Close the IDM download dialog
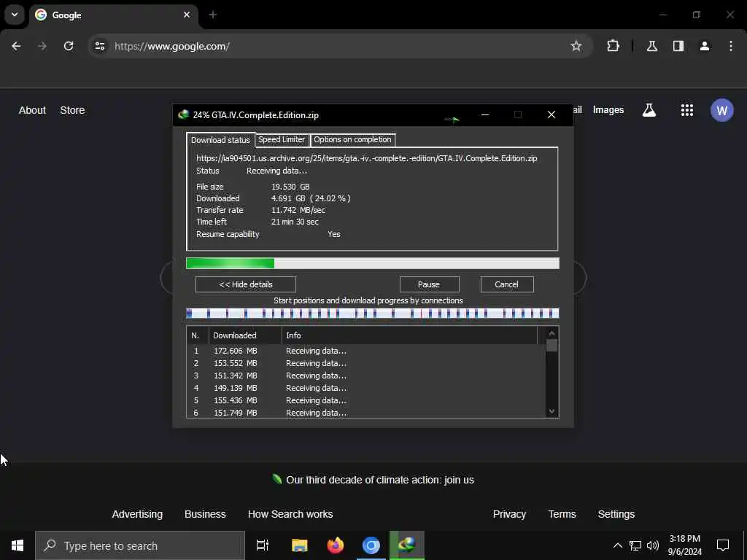The width and height of the screenshot is (747, 560). point(551,114)
